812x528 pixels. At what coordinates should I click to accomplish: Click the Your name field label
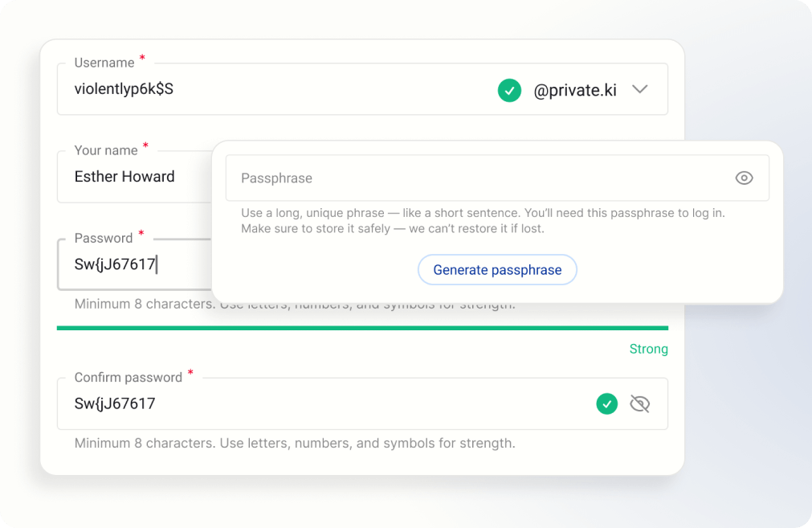pos(105,150)
